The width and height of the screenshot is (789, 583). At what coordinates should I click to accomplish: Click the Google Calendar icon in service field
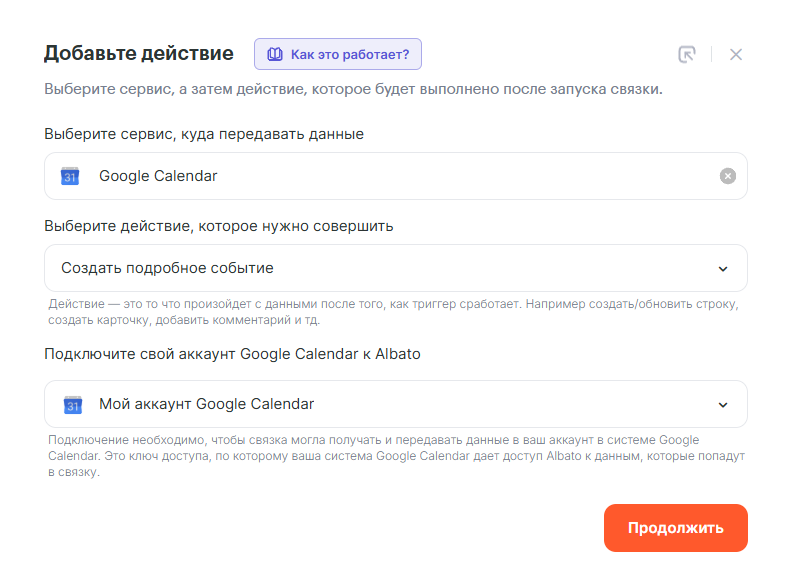(70, 176)
